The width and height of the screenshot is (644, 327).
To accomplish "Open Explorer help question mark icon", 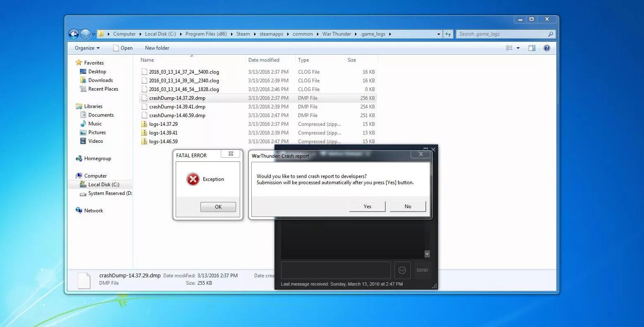I will click(547, 48).
